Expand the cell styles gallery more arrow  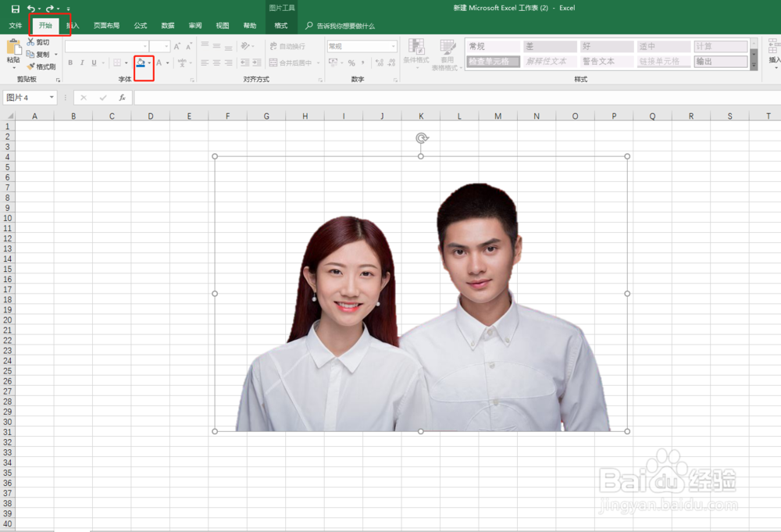click(x=754, y=66)
